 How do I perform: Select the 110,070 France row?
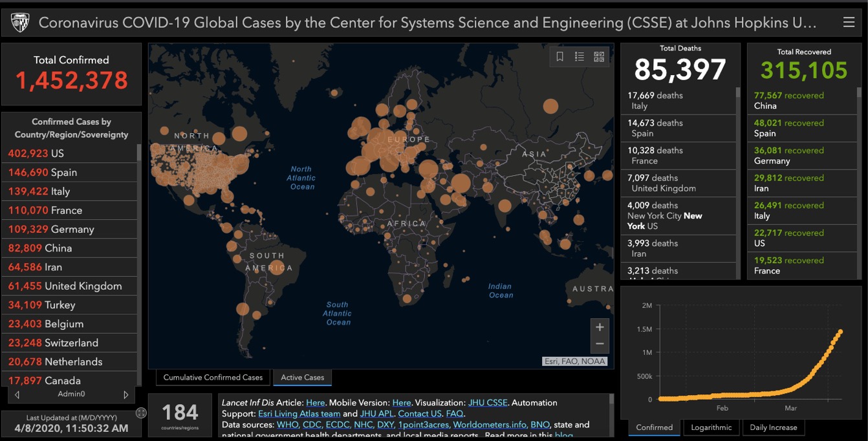pos(70,210)
